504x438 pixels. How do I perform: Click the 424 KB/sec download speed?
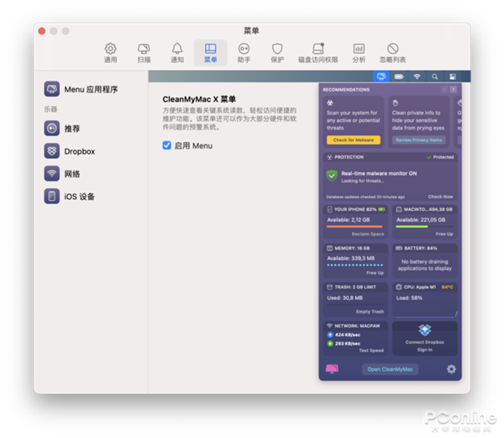pos(348,335)
